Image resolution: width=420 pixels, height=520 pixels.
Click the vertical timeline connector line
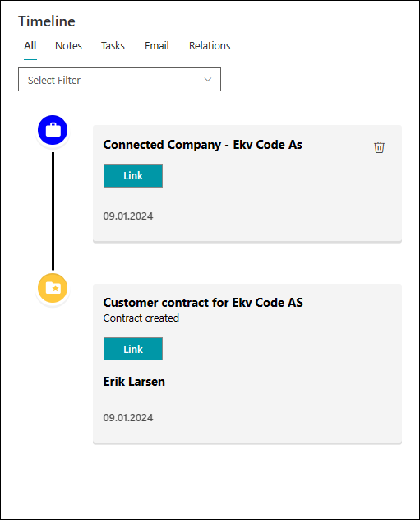pyautogui.click(x=53, y=211)
